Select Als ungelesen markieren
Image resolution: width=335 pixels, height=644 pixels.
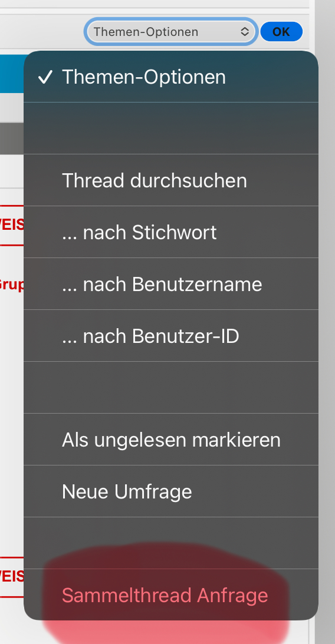coord(171,440)
